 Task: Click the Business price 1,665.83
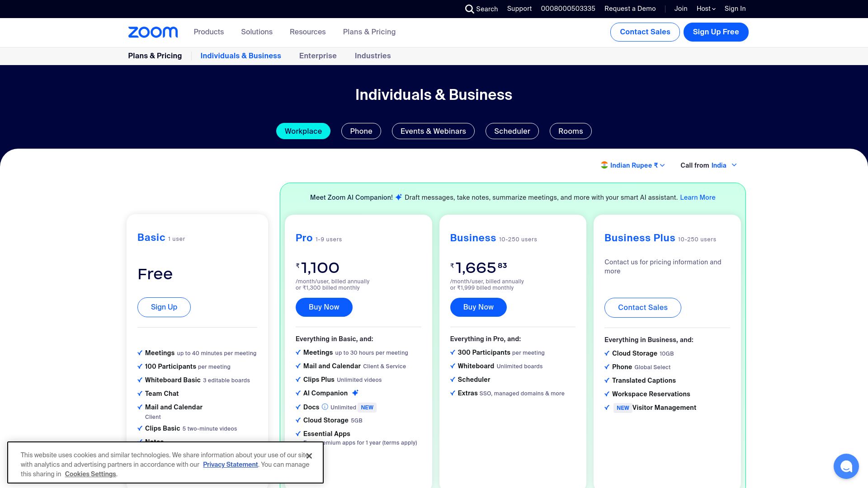click(478, 268)
